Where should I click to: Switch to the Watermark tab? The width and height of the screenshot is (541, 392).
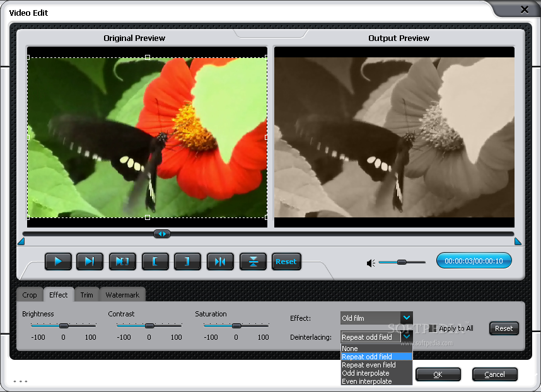click(122, 295)
